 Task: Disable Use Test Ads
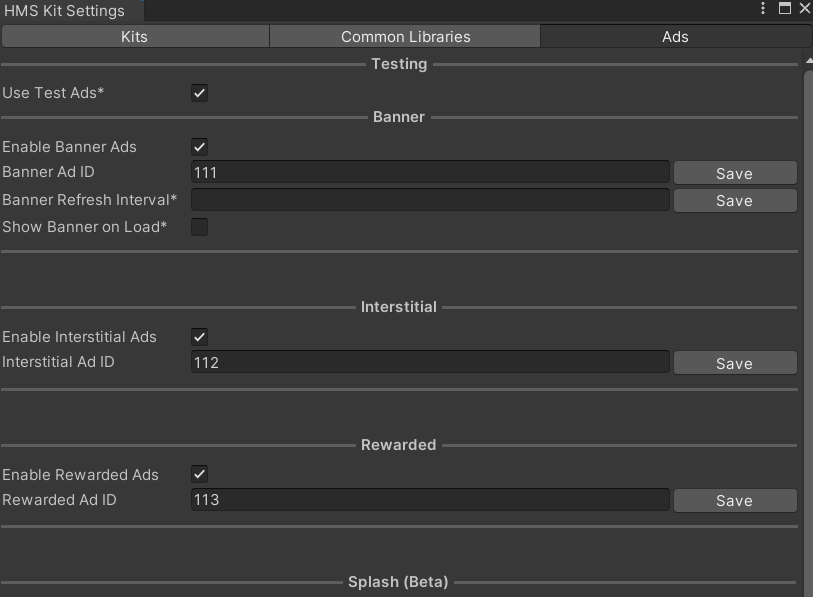(199, 93)
